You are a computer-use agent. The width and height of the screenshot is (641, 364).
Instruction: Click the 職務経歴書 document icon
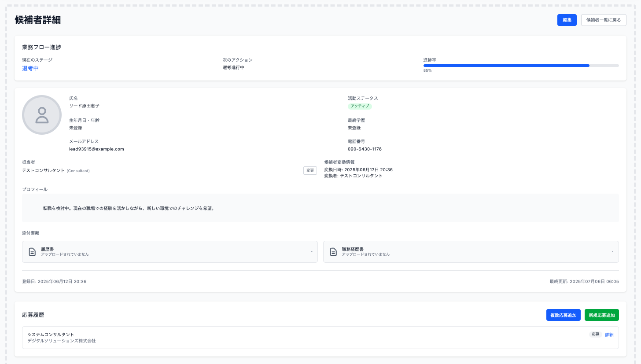[x=333, y=252]
